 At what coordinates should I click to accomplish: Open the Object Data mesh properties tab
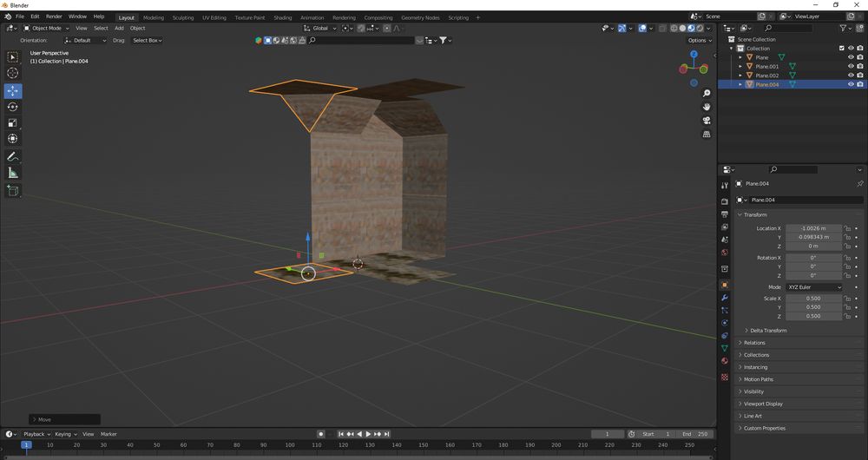[725, 348]
